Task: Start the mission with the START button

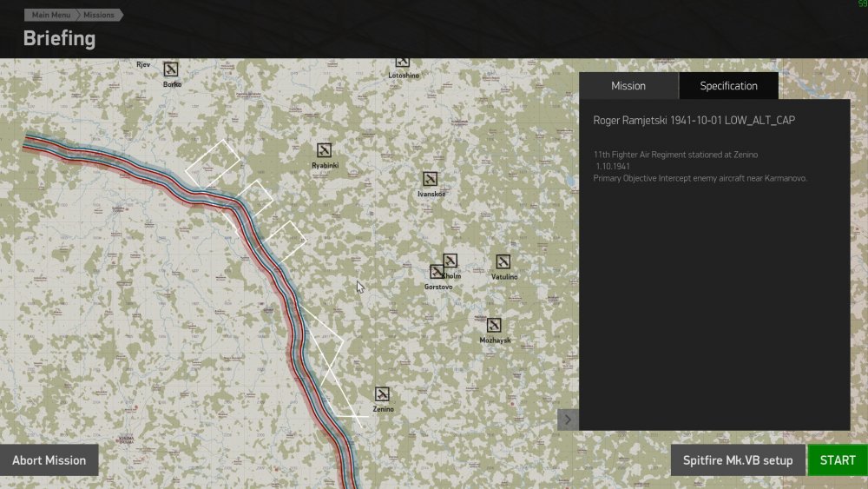Action: pyautogui.click(x=838, y=460)
